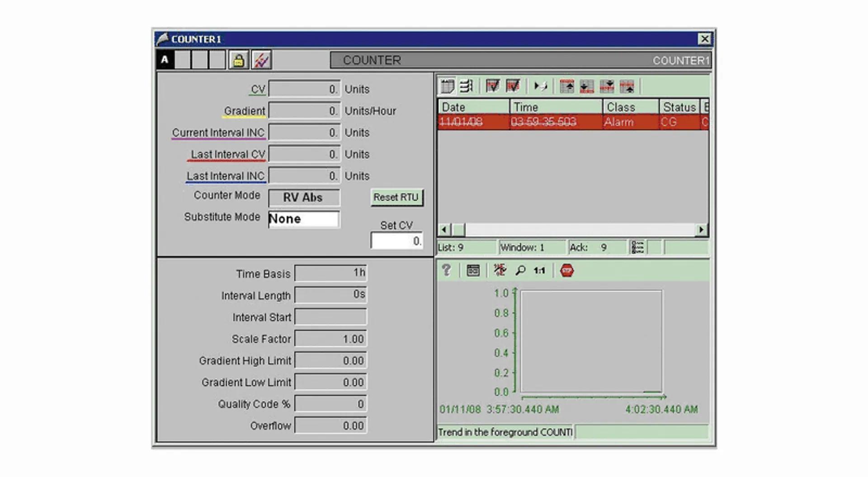The image size is (868, 477).
Task: Click the question mark help icon in trend toolbar
Action: [446, 270]
